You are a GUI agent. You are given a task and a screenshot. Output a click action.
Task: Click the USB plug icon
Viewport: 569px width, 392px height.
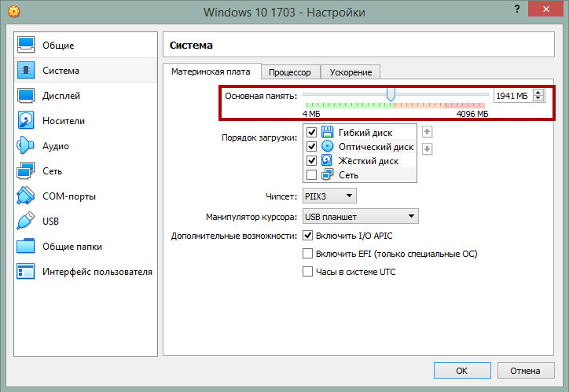point(26,221)
